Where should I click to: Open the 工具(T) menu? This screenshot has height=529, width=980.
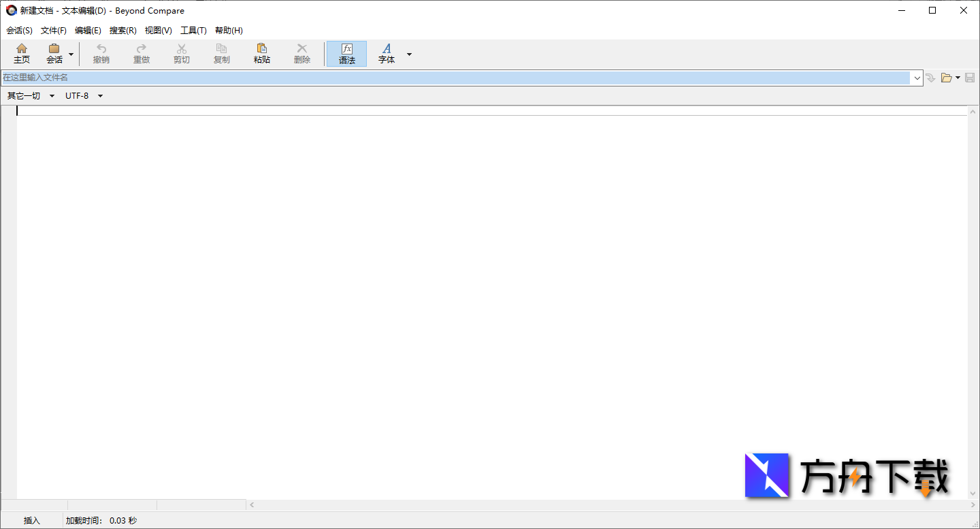[193, 31]
